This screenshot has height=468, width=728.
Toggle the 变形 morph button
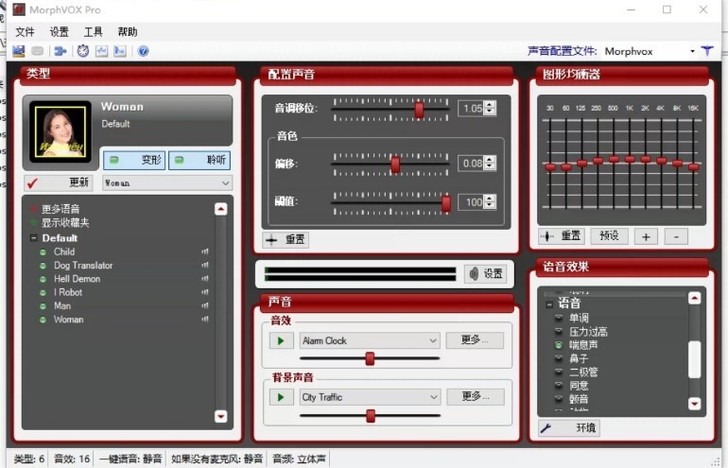tap(134, 160)
